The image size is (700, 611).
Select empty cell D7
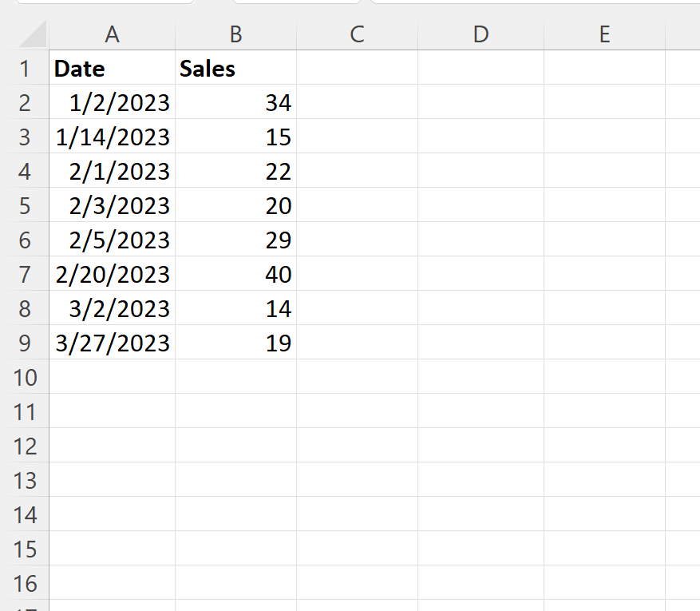pyautogui.click(x=480, y=274)
